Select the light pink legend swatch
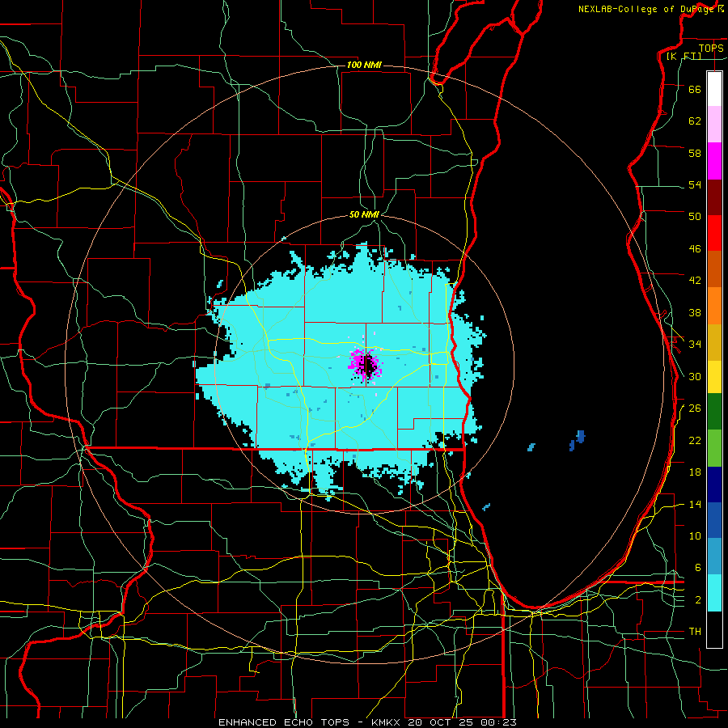Image resolution: width=728 pixels, height=728 pixels. coord(714,125)
